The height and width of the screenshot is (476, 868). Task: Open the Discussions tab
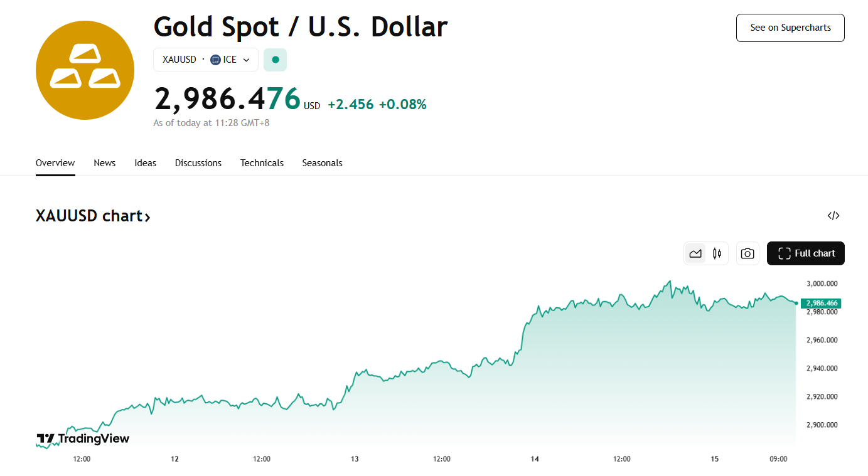coord(198,163)
